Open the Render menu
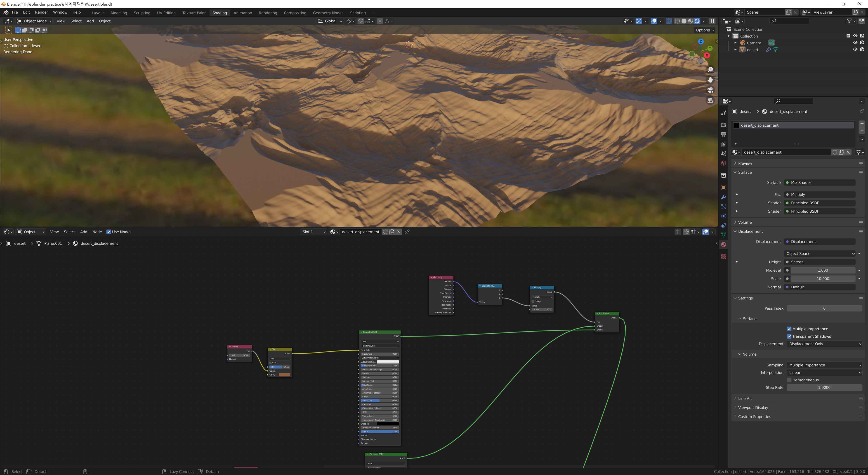 (x=41, y=12)
